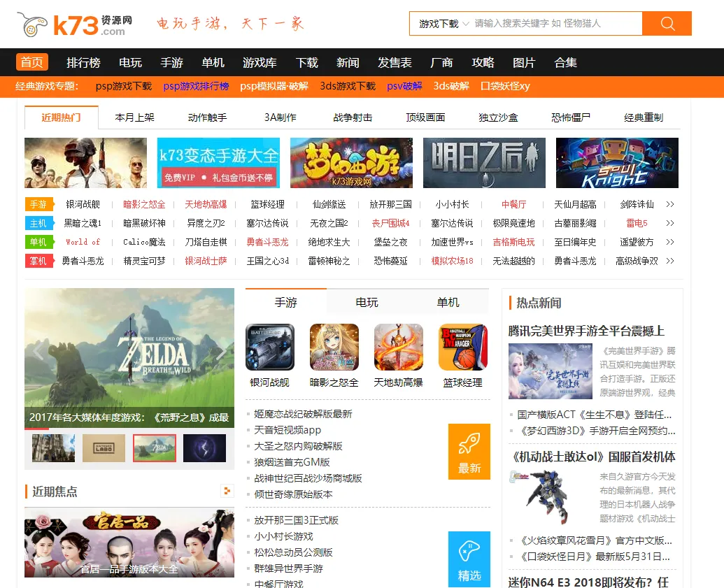Image resolution: width=724 pixels, height=588 pixels.
Task: Open the PUBG soldiers banner thumbnail
Action: 85,163
